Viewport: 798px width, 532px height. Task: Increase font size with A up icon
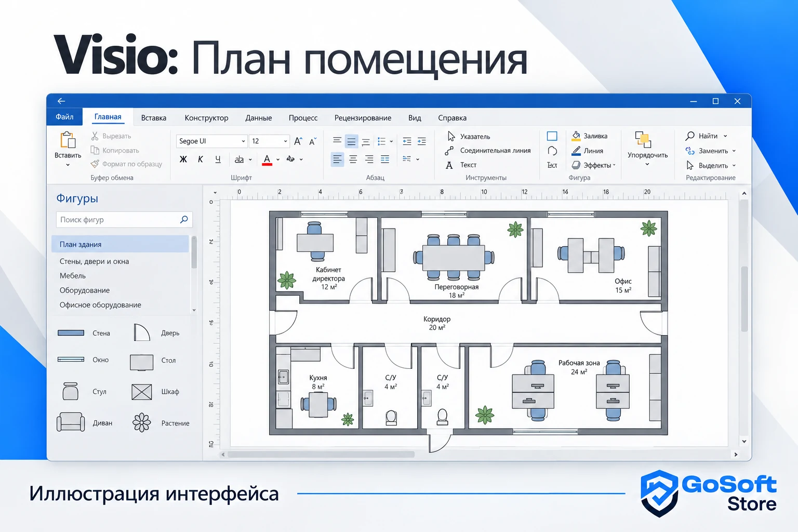pos(298,141)
